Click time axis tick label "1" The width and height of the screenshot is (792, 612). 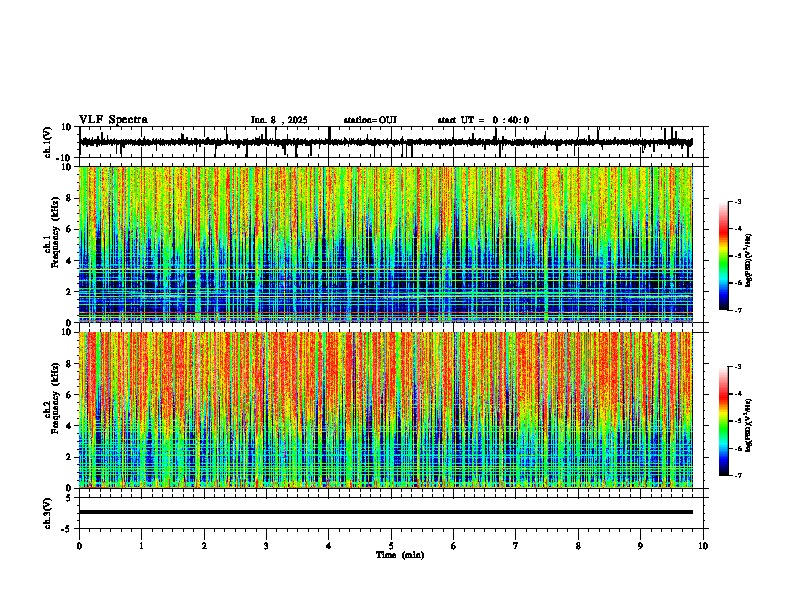point(142,546)
